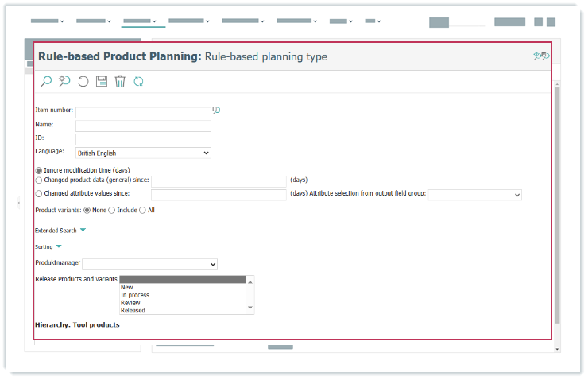
Task: Click the icon at top-right of header
Action: 540,56
